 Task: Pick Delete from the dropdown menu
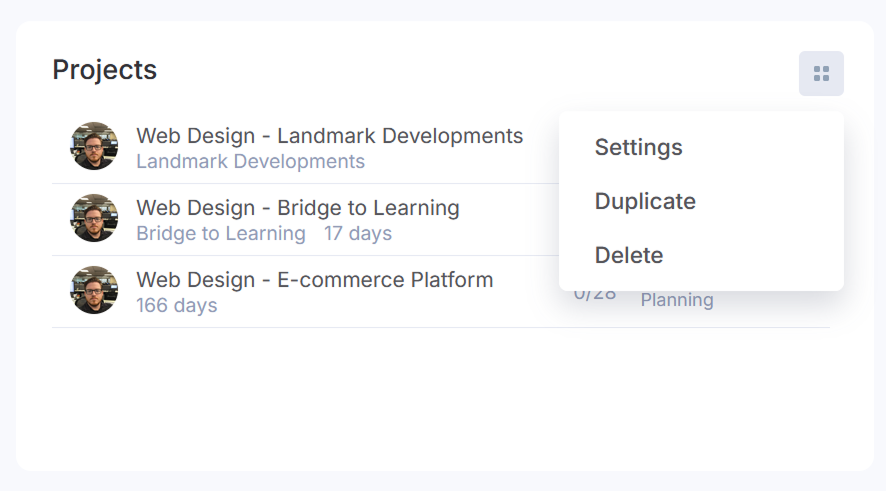click(x=629, y=255)
